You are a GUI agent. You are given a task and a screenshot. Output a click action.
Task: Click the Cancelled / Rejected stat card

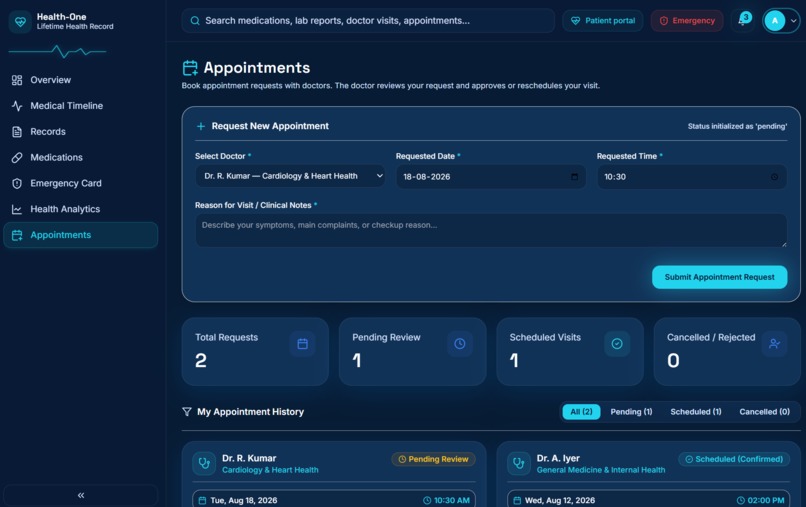pyautogui.click(x=727, y=352)
